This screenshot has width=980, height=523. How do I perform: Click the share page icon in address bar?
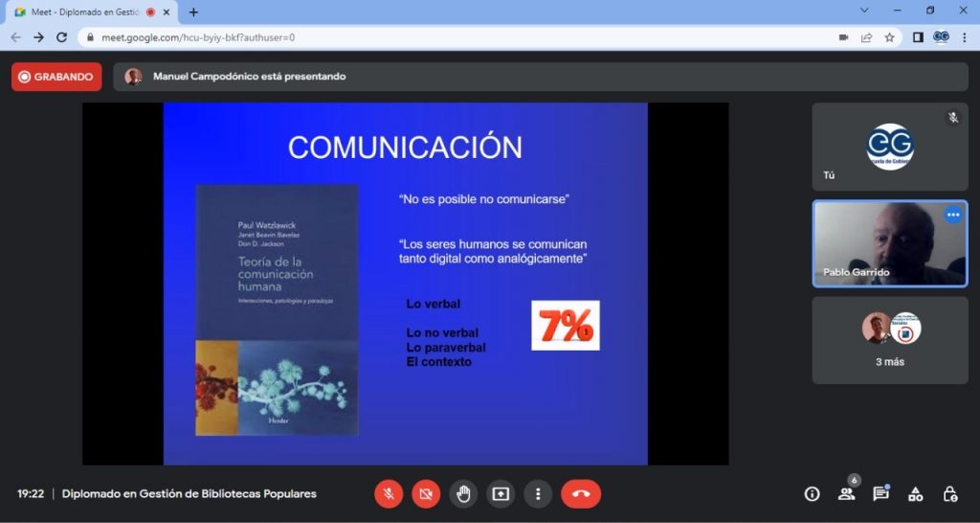click(866, 37)
